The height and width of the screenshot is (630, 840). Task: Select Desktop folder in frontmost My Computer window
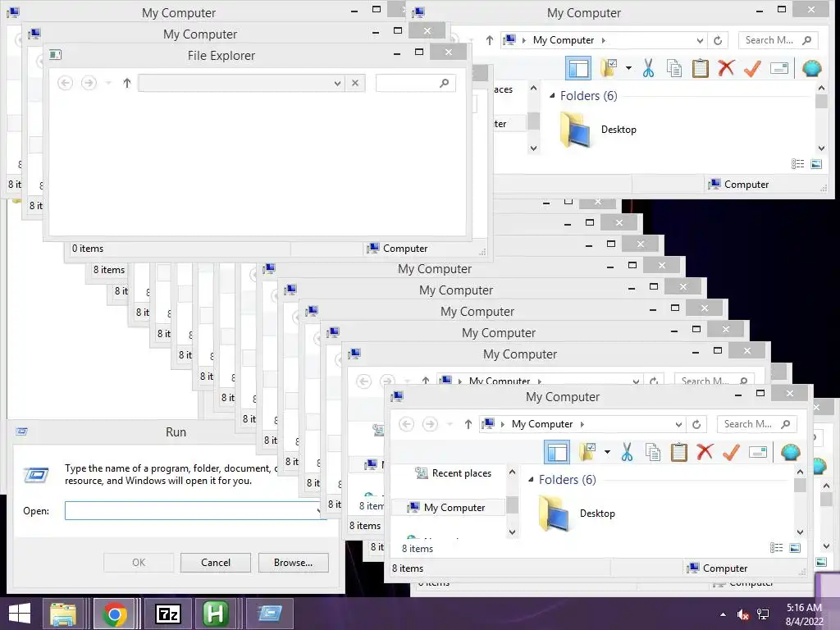click(577, 514)
